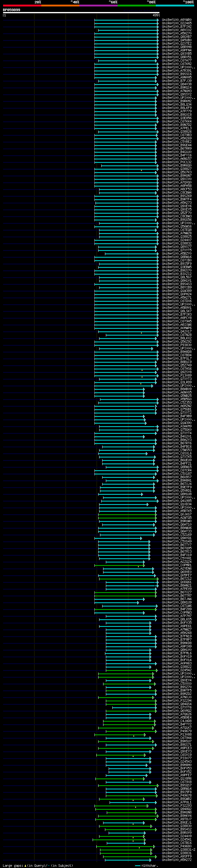
Task: Select label UniRef100_B9R6Q0
Action: click(176, 165)
